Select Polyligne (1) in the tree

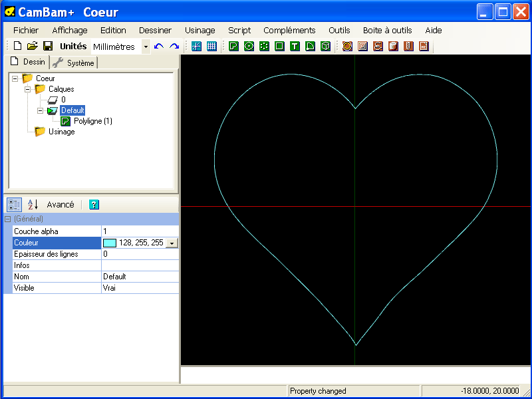[93, 121]
